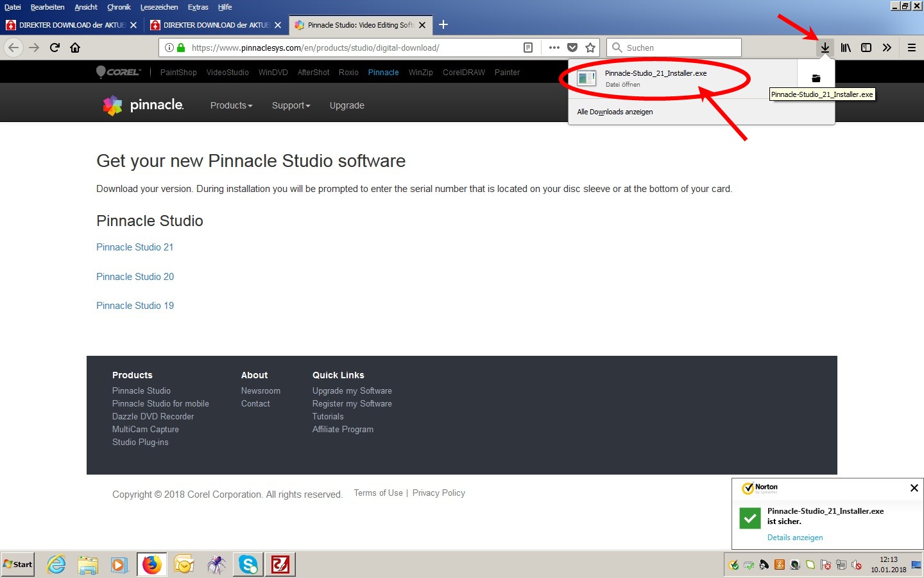Open the Tutorials footer link
The width and height of the screenshot is (924, 578).
(x=328, y=416)
